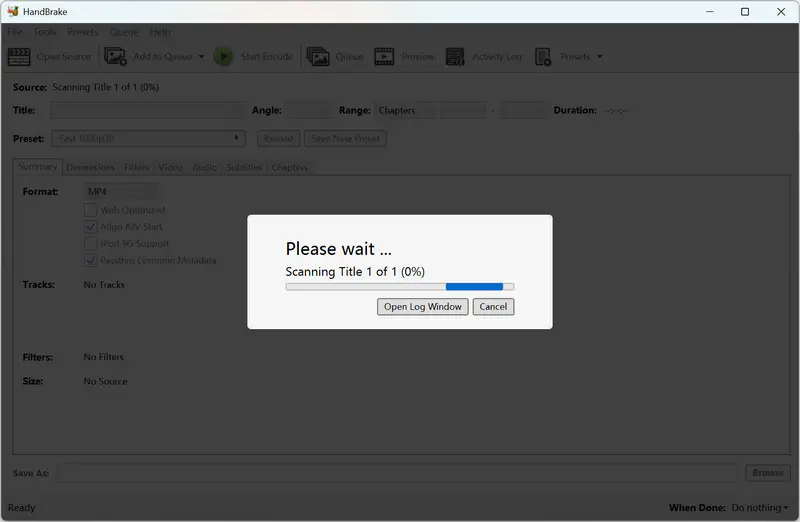
Task: Open the Range dropdown showing Chapters
Action: click(x=406, y=110)
